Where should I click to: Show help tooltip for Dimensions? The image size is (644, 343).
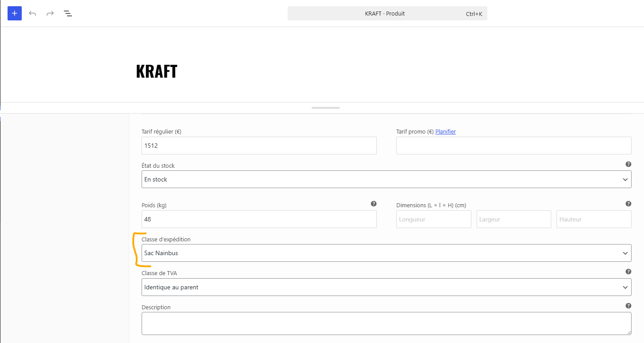pyautogui.click(x=628, y=204)
